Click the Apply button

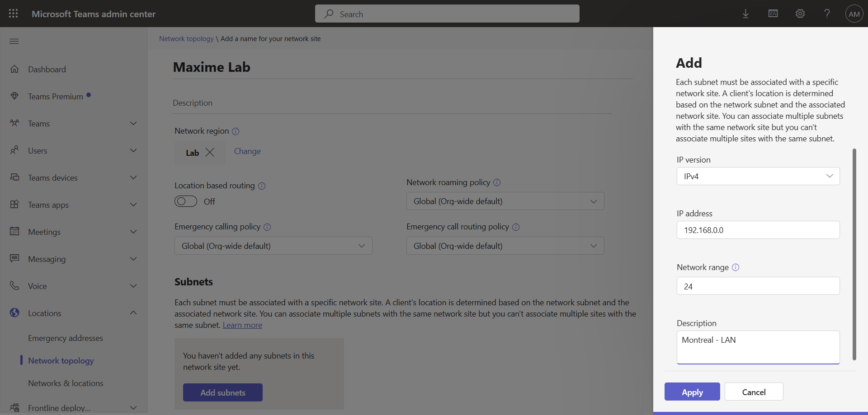692,392
